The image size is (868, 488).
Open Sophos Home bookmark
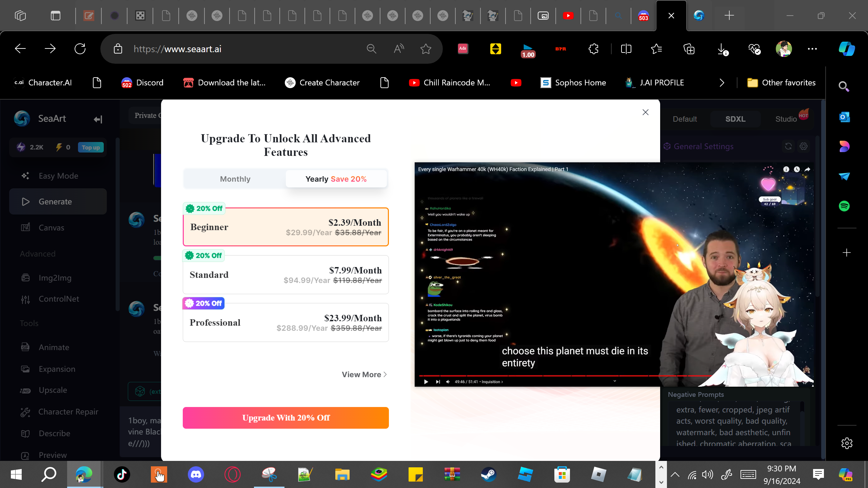[x=573, y=83]
